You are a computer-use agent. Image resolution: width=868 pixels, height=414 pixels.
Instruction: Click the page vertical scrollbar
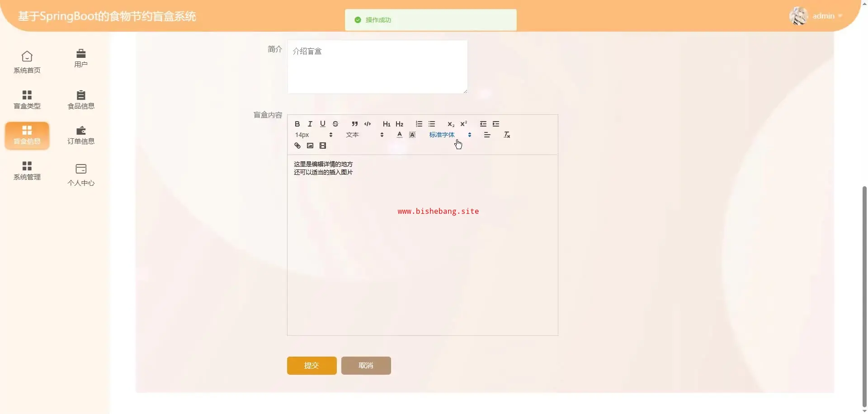[x=864, y=296]
